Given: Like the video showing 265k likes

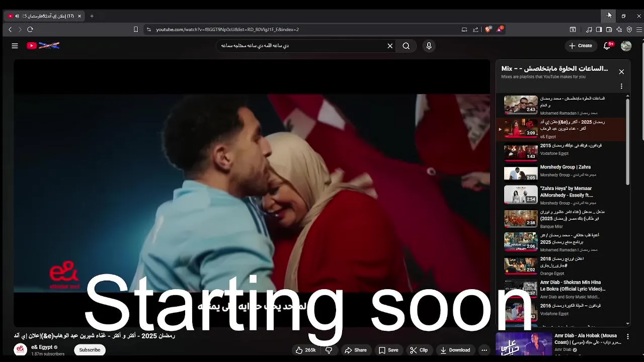Looking at the screenshot, I should pyautogui.click(x=306, y=350).
